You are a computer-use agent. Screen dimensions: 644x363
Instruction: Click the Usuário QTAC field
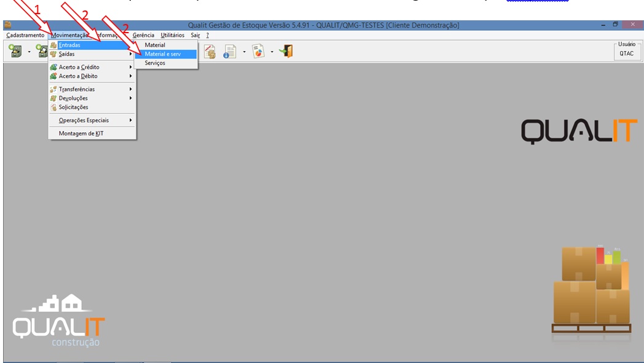click(627, 54)
